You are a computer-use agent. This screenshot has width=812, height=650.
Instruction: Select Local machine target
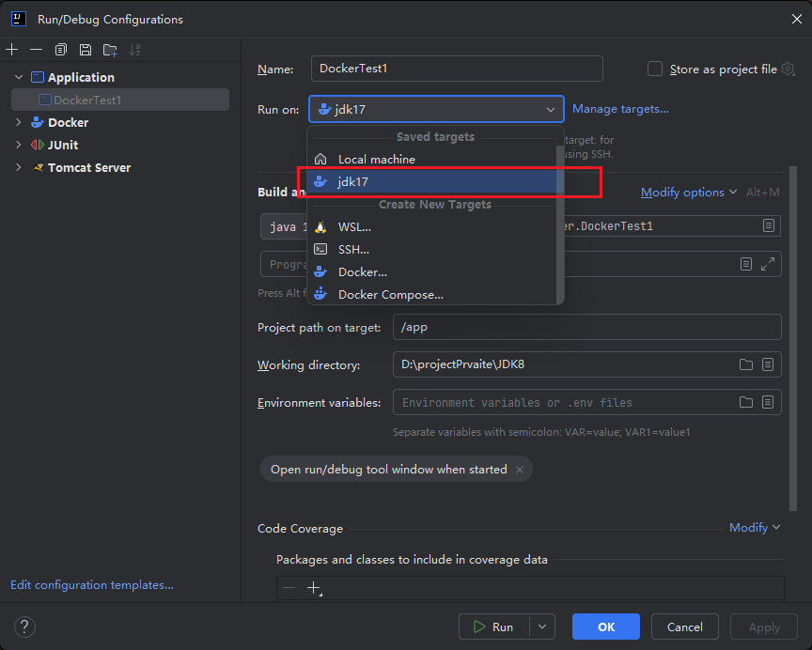point(432,159)
